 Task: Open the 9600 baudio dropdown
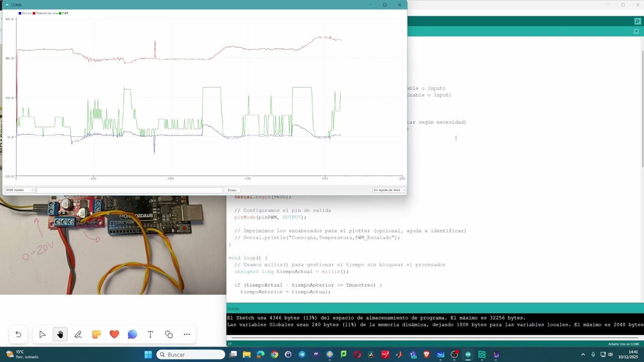[20, 190]
